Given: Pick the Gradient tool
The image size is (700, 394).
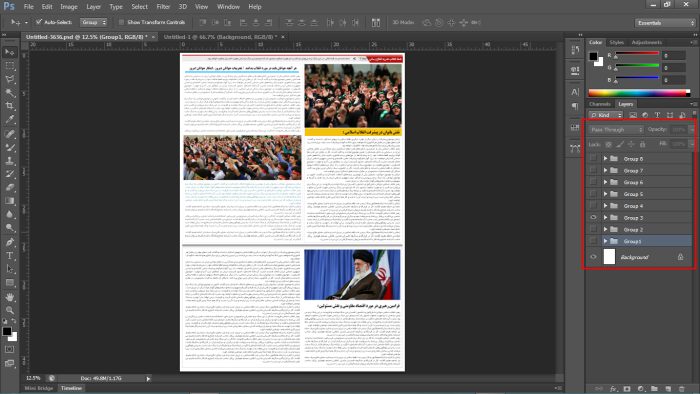Looking at the screenshot, I should point(9,201).
